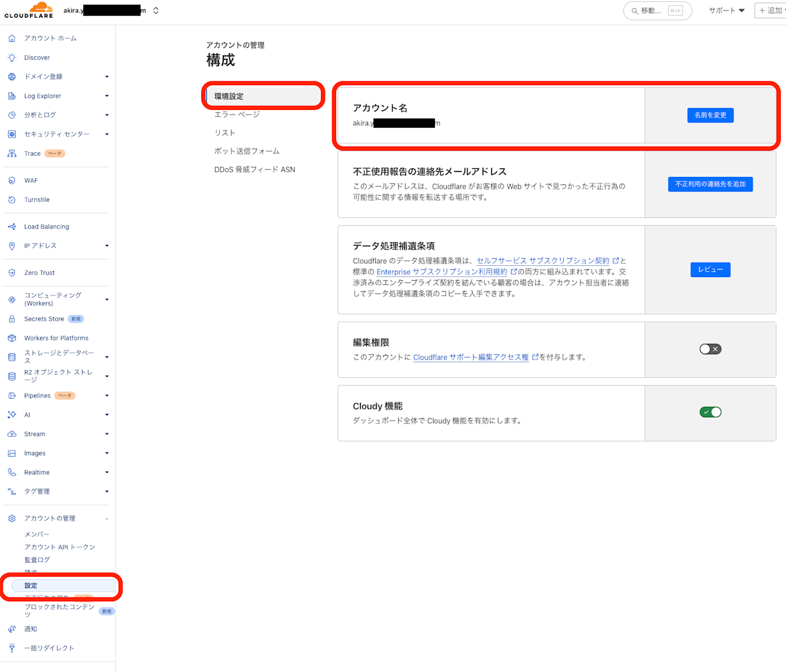Click the ドメイン登録 globe icon
Viewport: 786px width, 672px height.
(12, 77)
